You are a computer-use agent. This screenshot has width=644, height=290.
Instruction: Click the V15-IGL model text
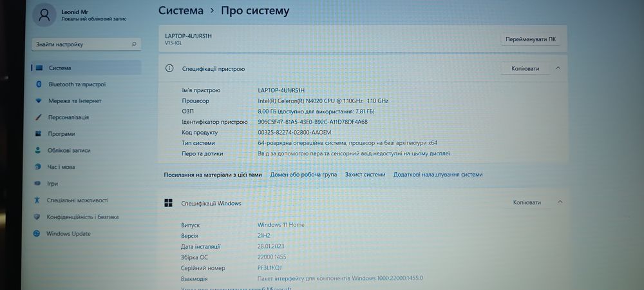tap(173, 43)
